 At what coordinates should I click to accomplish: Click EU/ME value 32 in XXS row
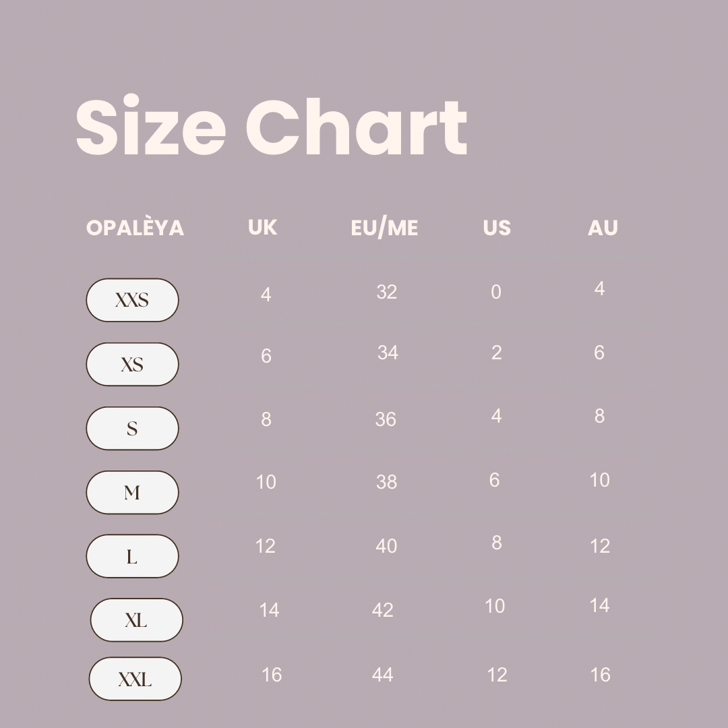(x=387, y=292)
